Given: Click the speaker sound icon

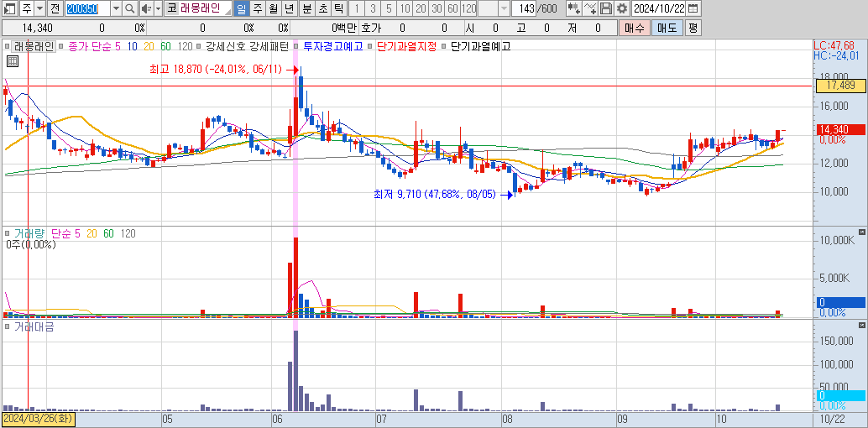Looking at the screenshot, I should (145, 8).
